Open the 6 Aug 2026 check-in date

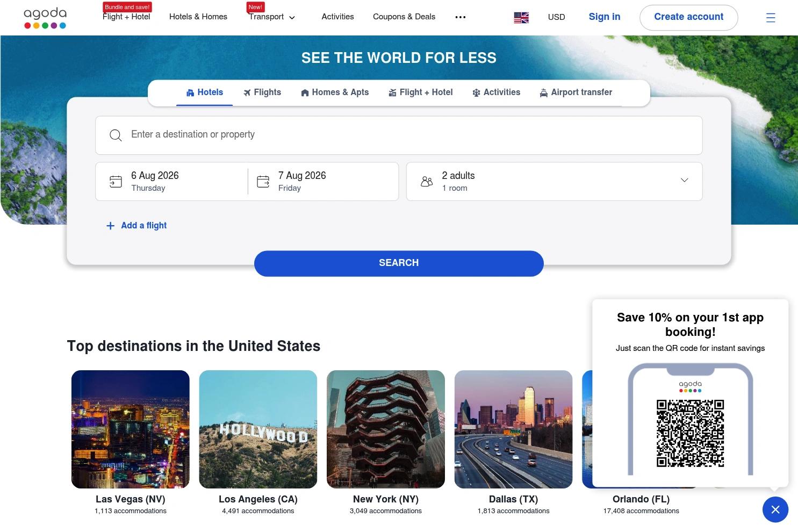pyautogui.click(x=171, y=182)
